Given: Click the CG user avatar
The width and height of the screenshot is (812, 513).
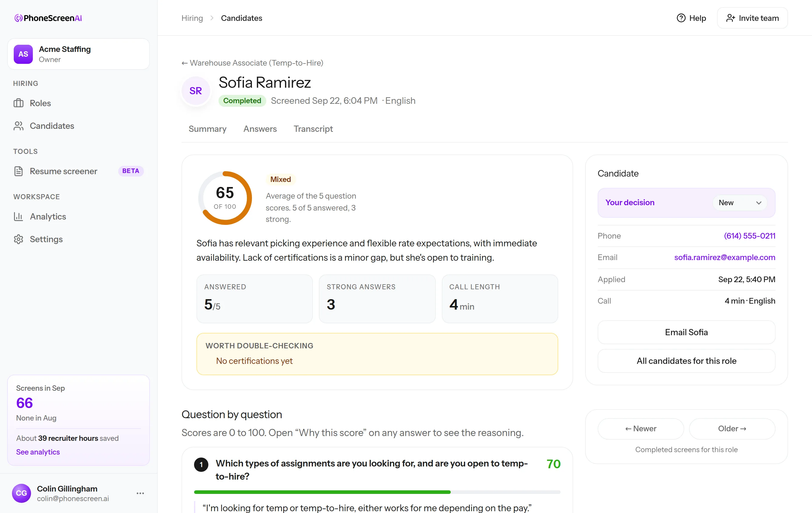Looking at the screenshot, I should click(x=21, y=493).
